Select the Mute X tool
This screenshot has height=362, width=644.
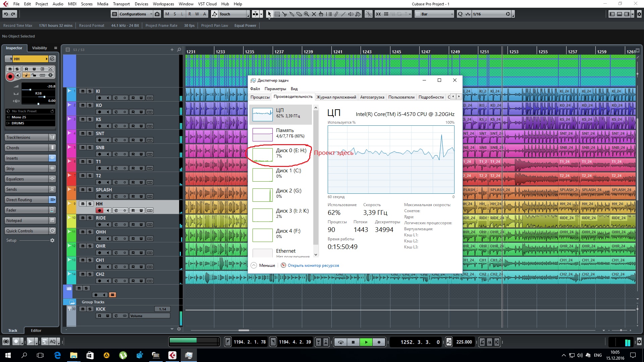tap(314, 14)
